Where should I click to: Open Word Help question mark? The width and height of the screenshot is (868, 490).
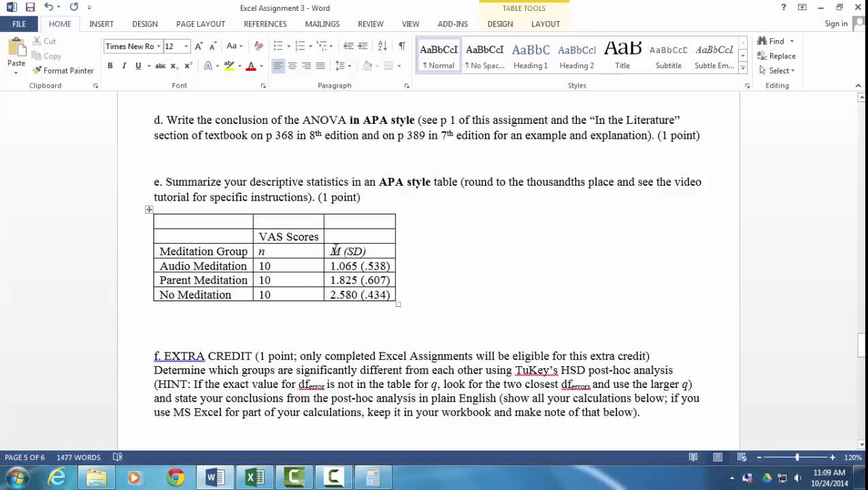784,7
